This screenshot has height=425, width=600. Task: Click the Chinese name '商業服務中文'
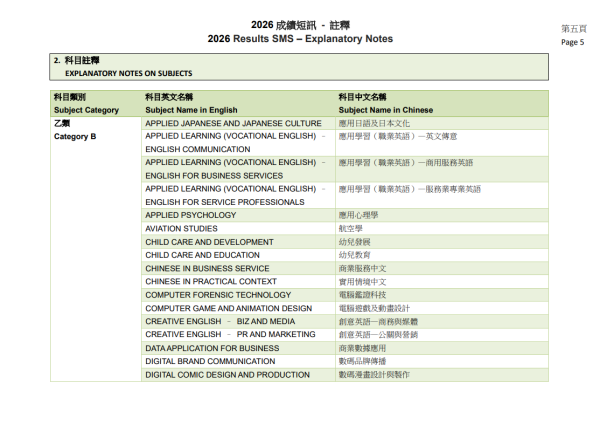tap(362, 269)
